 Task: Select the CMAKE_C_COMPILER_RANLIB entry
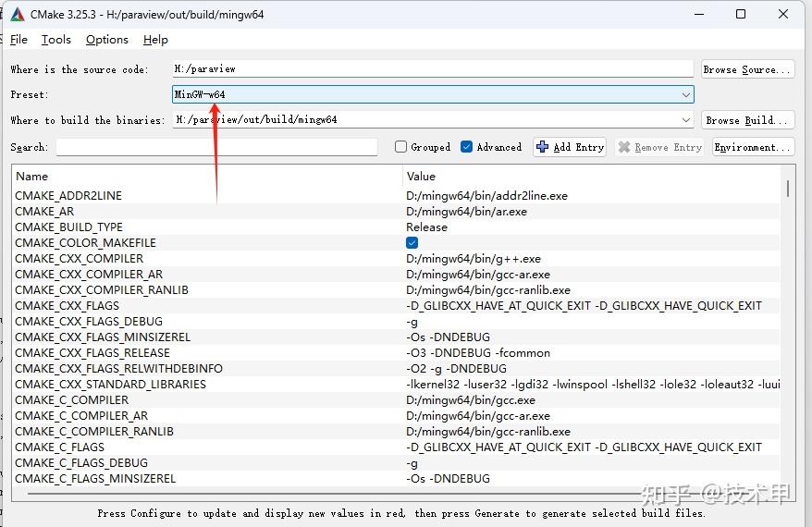coord(94,431)
